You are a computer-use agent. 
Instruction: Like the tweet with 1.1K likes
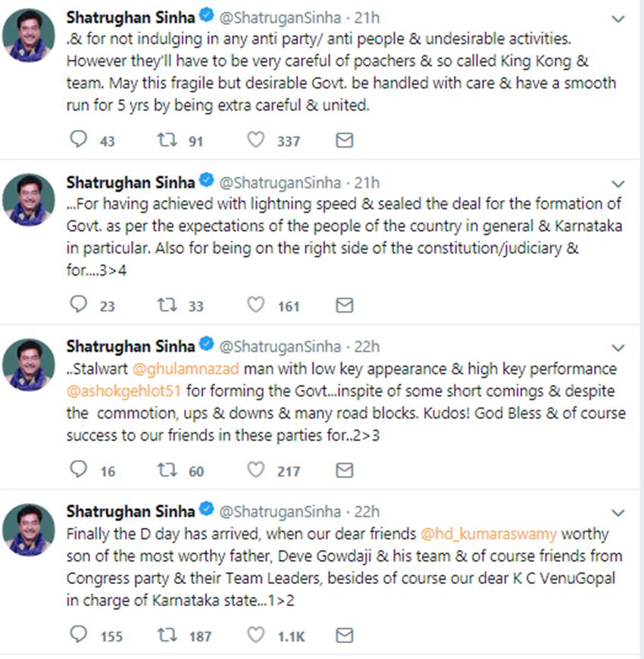click(256, 636)
